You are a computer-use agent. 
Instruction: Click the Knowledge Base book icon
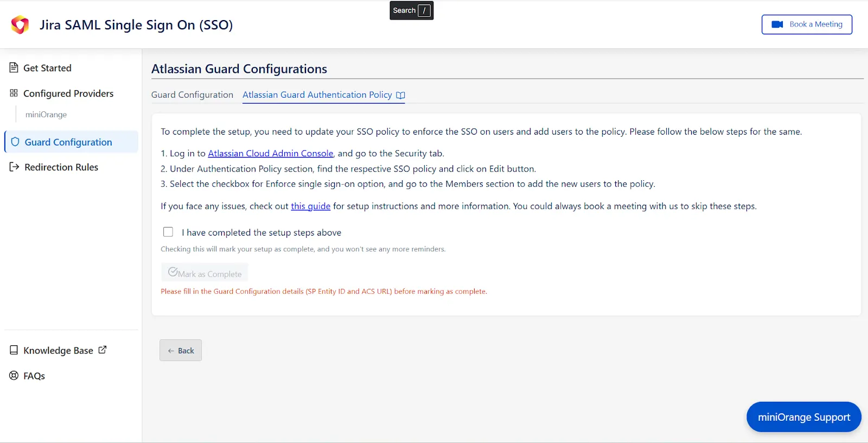pyautogui.click(x=14, y=350)
